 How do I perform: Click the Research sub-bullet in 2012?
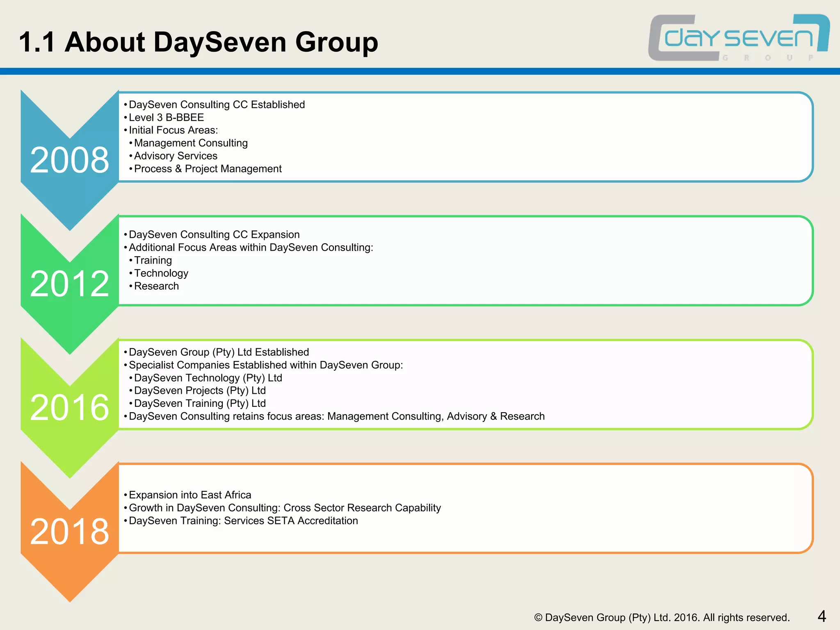pos(156,286)
